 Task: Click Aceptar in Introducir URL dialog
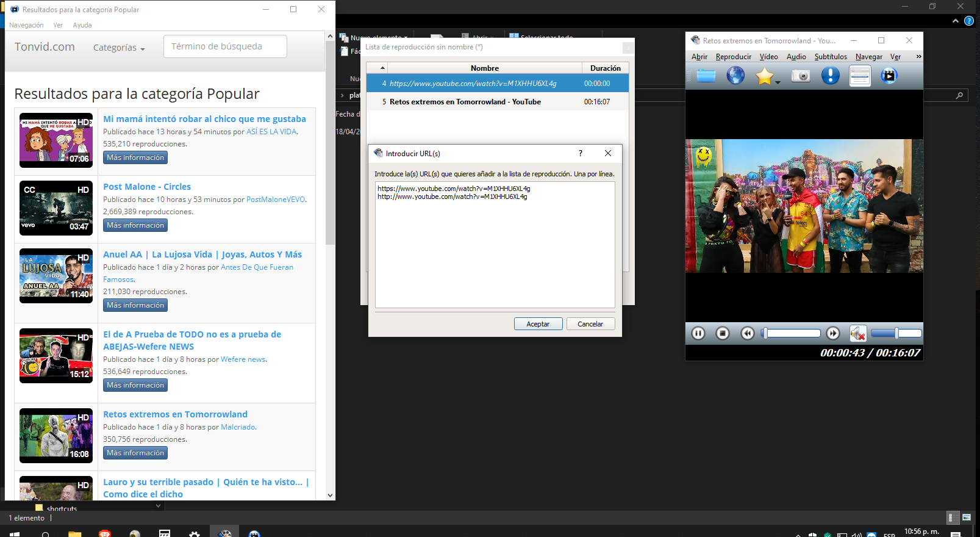tap(538, 324)
